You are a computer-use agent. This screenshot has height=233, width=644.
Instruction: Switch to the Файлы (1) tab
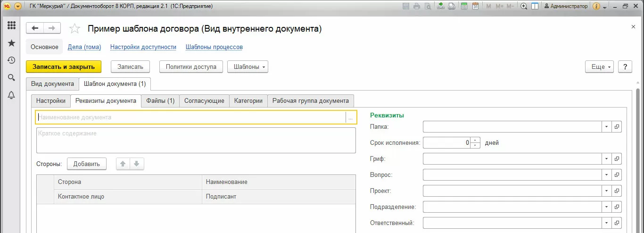pos(160,100)
